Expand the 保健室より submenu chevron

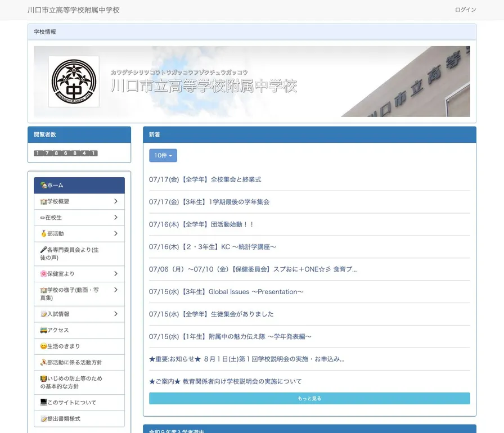[x=116, y=274]
